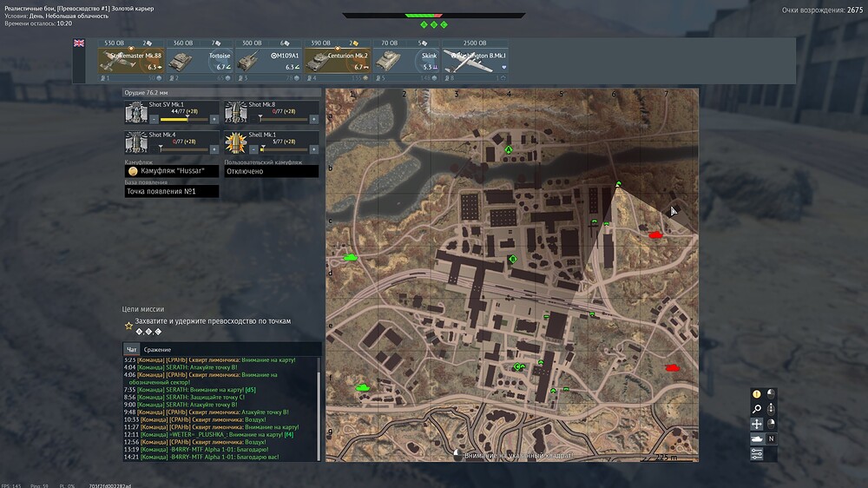The width and height of the screenshot is (868, 488).
Task: Pick the Skink vehicle card
Action: tap(405, 61)
